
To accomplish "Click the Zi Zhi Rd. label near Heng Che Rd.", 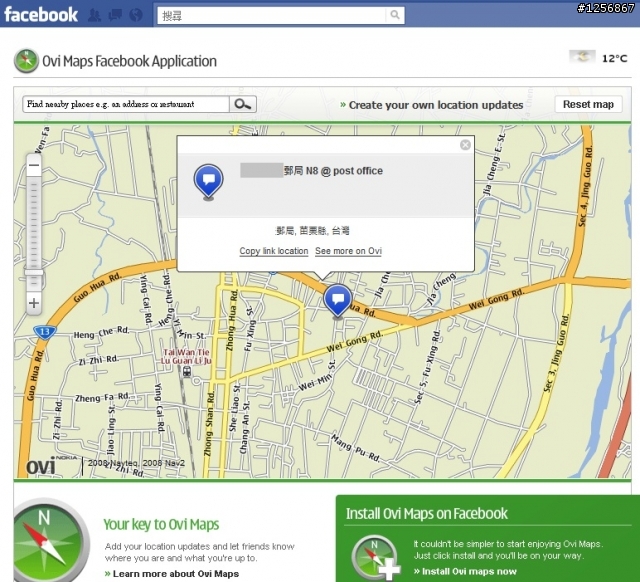I will point(98,360).
